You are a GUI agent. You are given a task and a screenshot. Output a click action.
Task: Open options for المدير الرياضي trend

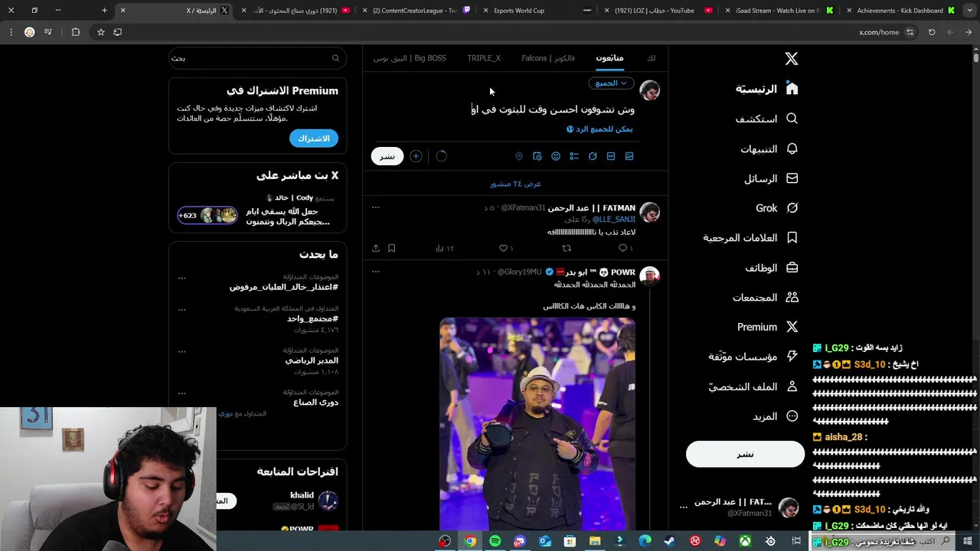pyautogui.click(x=181, y=352)
